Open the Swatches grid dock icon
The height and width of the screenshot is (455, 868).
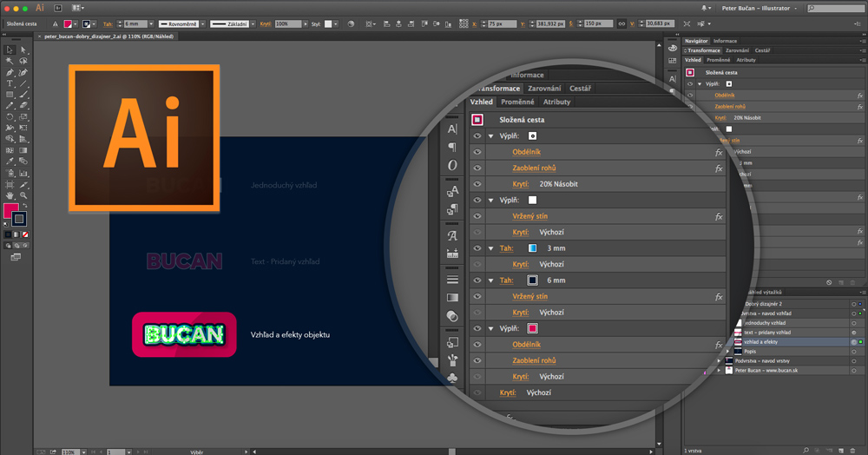(673, 60)
